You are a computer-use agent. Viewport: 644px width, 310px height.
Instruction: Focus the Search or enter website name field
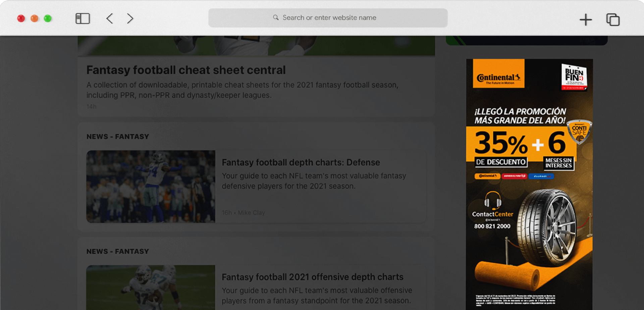coord(329,17)
